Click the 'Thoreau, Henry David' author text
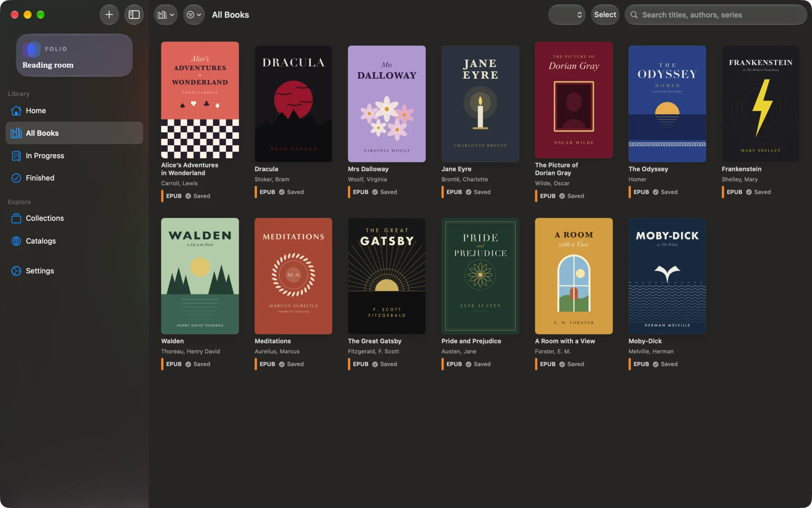The height and width of the screenshot is (508, 812). (x=190, y=352)
